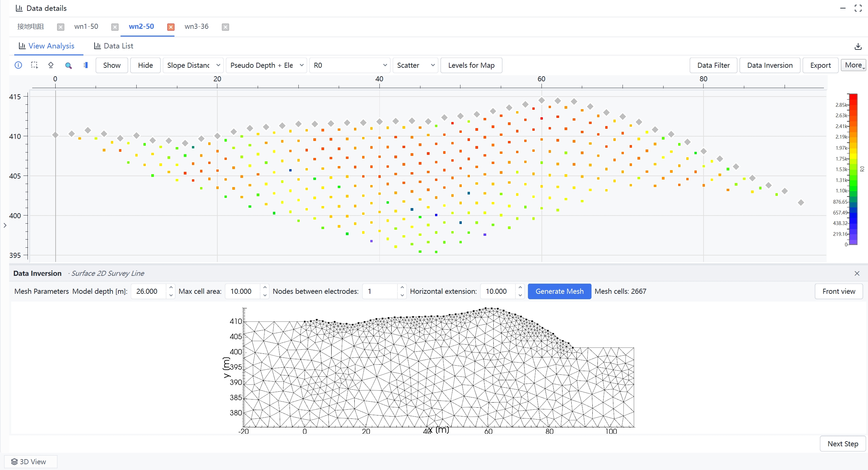The image size is (868, 470).
Task: Click the download icon at top right
Action: (858, 46)
